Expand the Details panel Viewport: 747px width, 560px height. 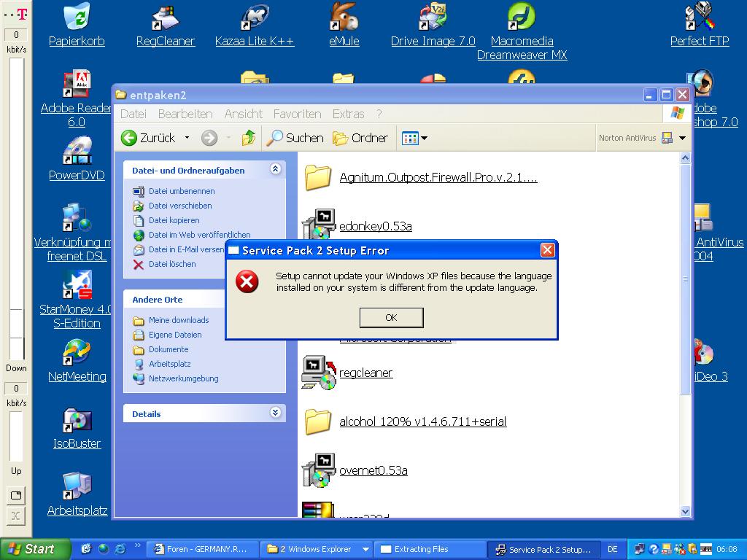point(275,413)
